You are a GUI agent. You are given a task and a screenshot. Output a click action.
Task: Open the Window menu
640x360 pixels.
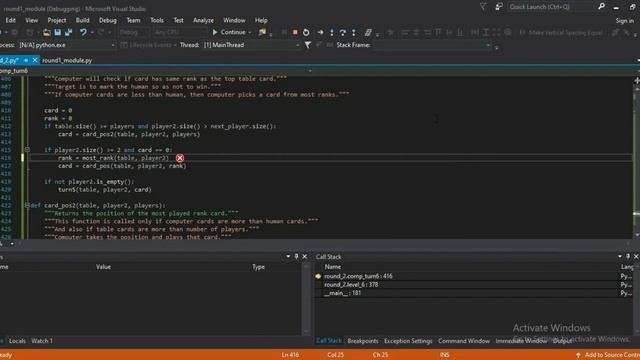click(x=234, y=20)
